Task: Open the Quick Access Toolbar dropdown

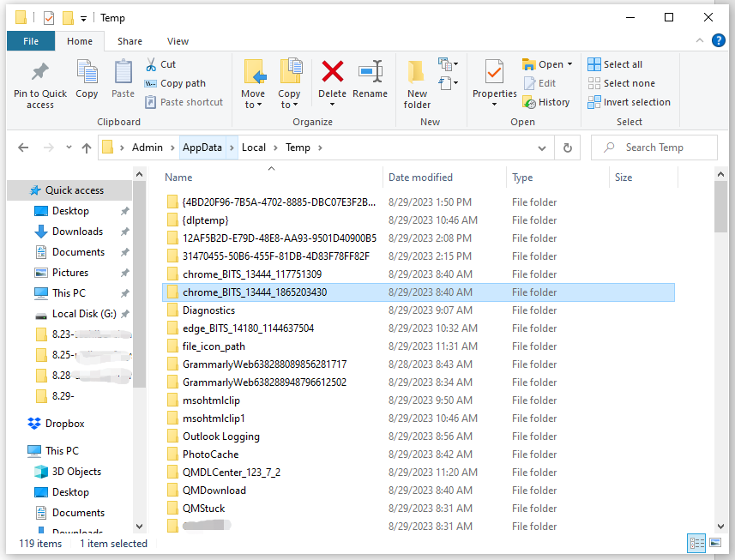Action: 83,19
